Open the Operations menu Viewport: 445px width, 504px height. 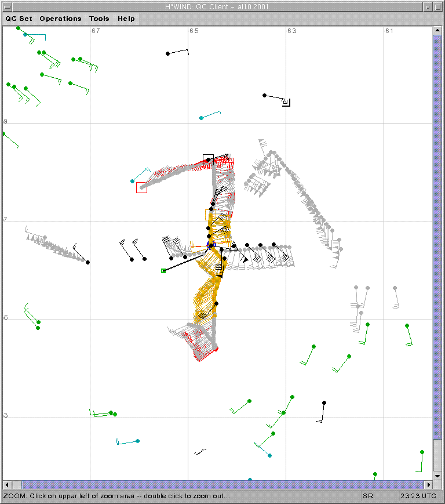point(60,19)
